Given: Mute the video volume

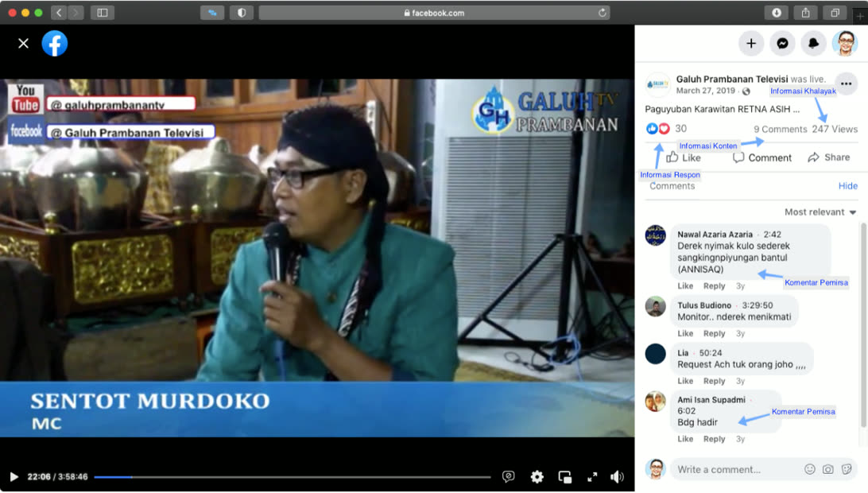Looking at the screenshot, I should pos(618,477).
